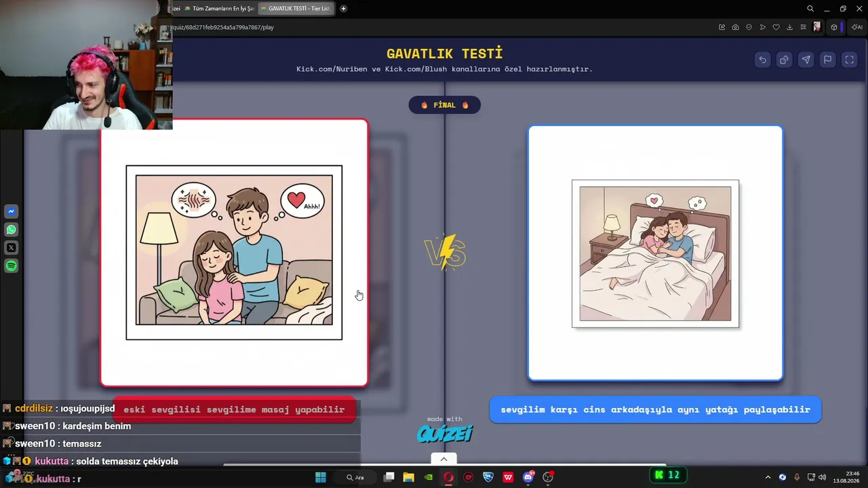
Task: Click the 'made with Quizei' logo link
Action: coord(445,430)
